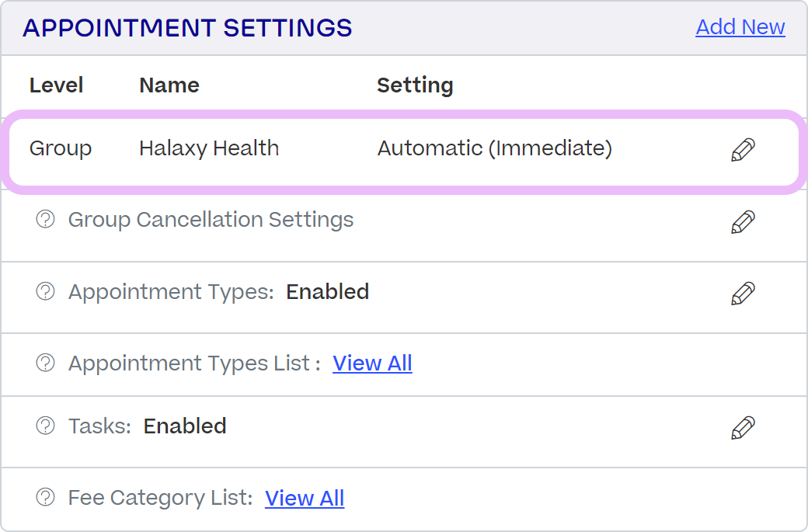Click the help icon near Fee Category List
808x532 pixels.
point(45,498)
